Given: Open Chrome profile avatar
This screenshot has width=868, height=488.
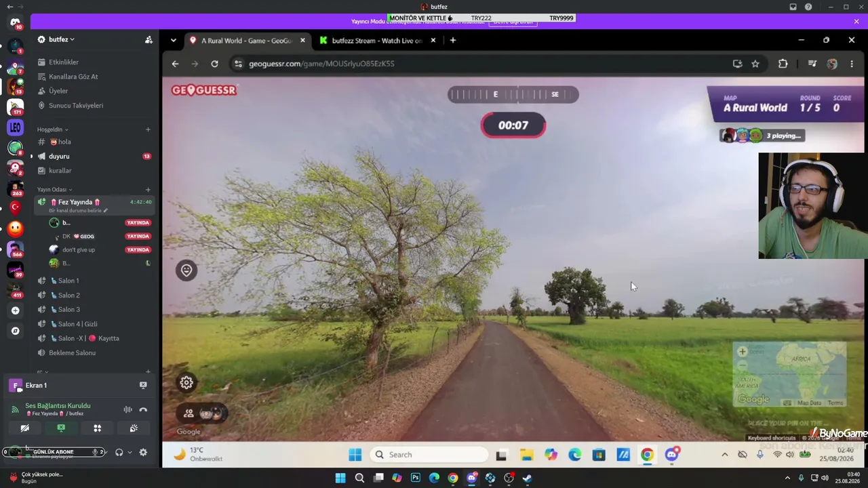Looking at the screenshot, I should coord(832,64).
